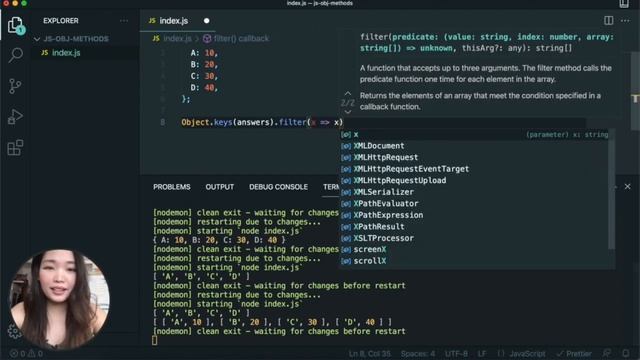Change UTF-8 file encoding

pos(456,353)
